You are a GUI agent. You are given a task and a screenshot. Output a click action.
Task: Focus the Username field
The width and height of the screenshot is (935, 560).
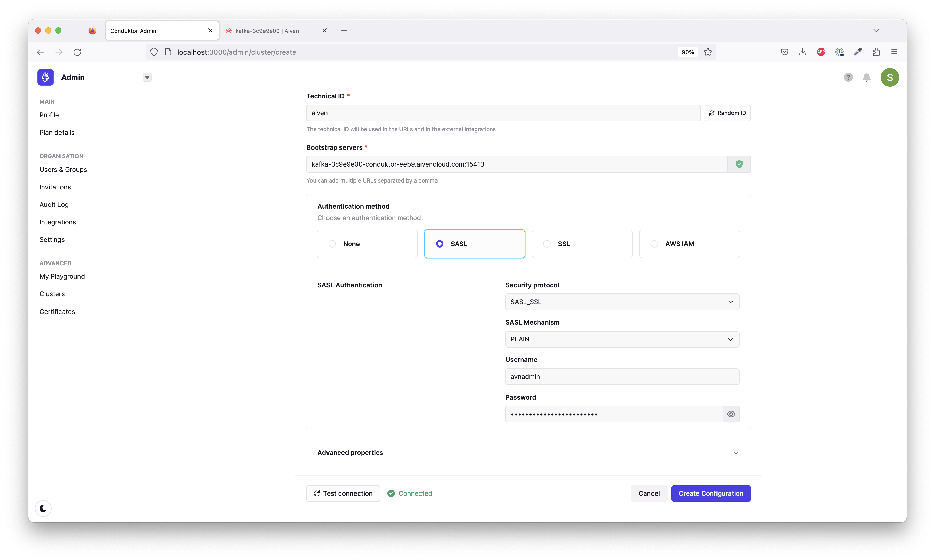(x=622, y=376)
